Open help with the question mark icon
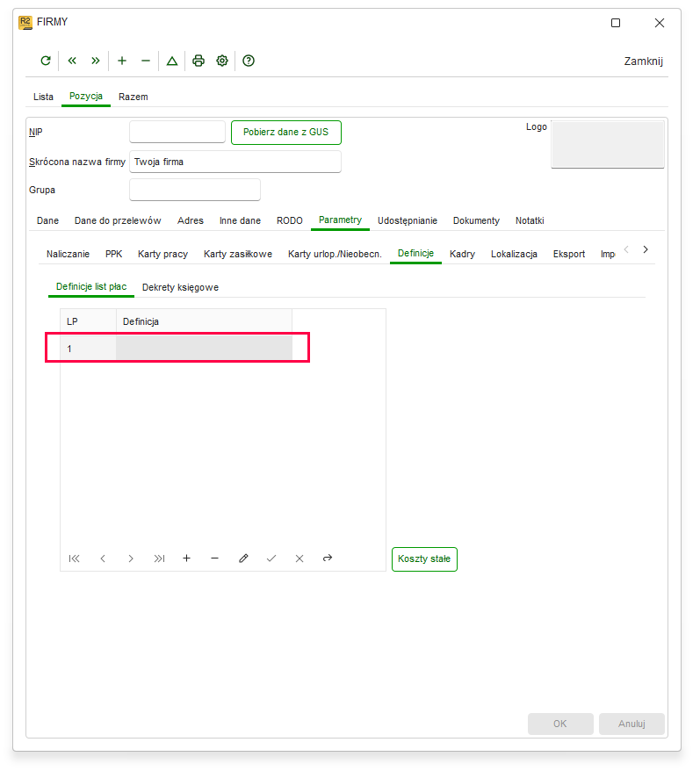700x771 pixels. 249,61
